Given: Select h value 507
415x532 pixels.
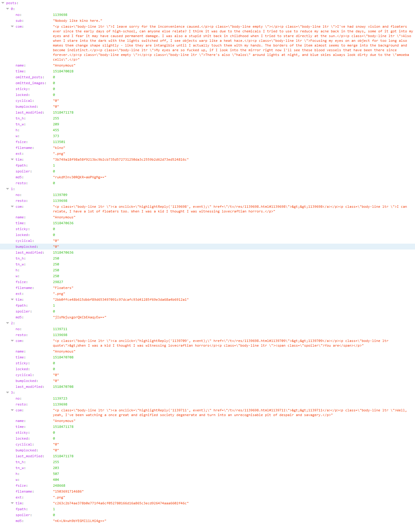Looking at the screenshot, I should pos(56,474).
